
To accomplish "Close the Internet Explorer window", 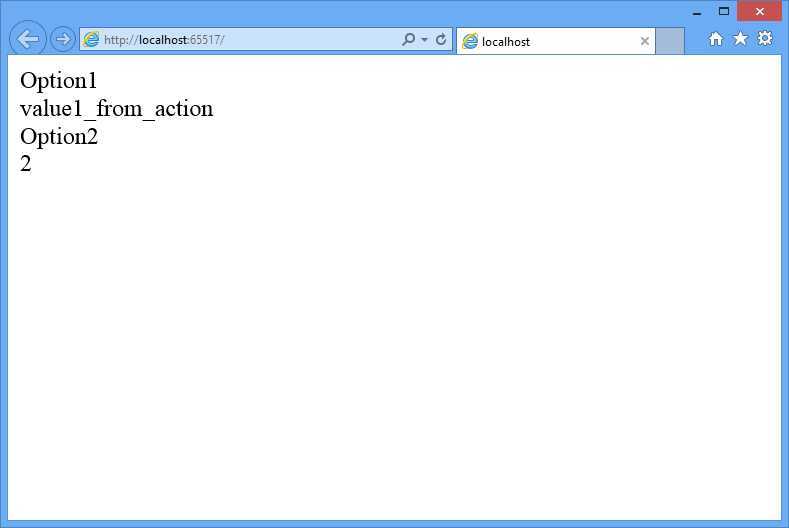I will click(759, 11).
